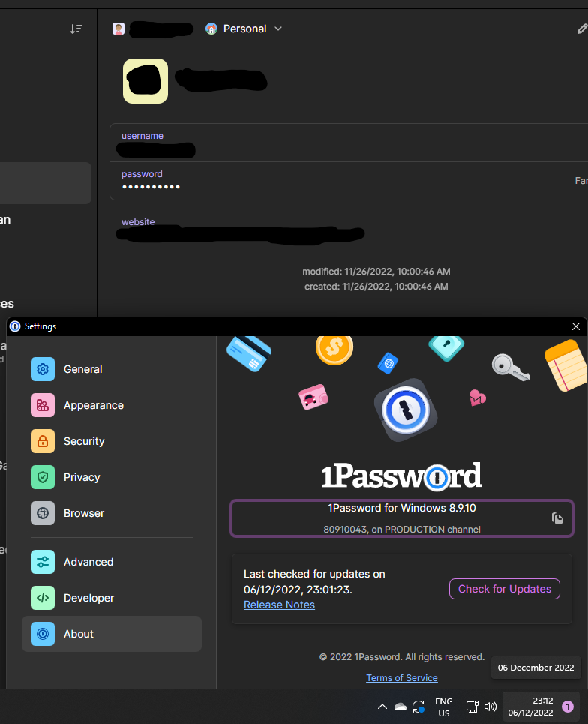Click the About 1Password logo icon
Image resolution: width=588 pixels, height=724 pixels.
pos(43,634)
